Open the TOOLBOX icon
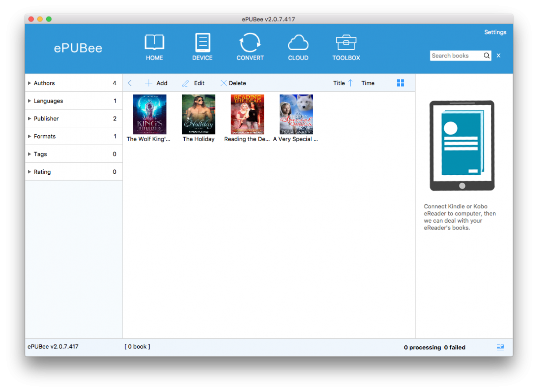The height and width of the screenshot is (392, 538). pos(346,43)
